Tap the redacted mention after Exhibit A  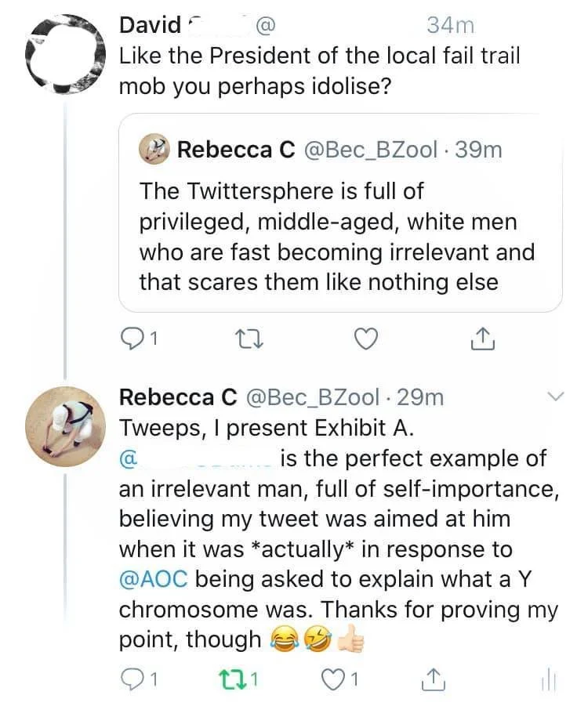tap(196, 457)
